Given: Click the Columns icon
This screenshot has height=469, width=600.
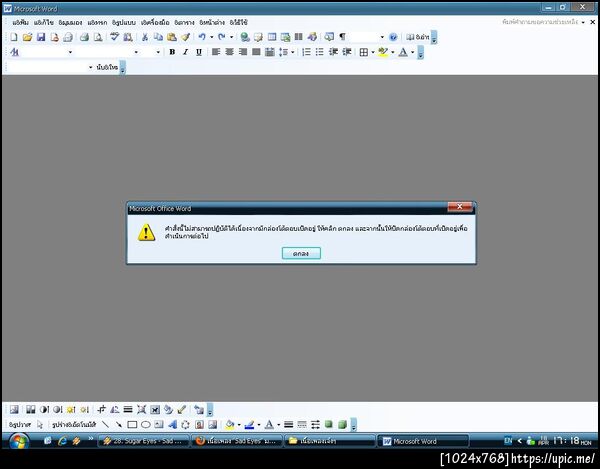Looking at the screenshot, I should tap(298, 37).
